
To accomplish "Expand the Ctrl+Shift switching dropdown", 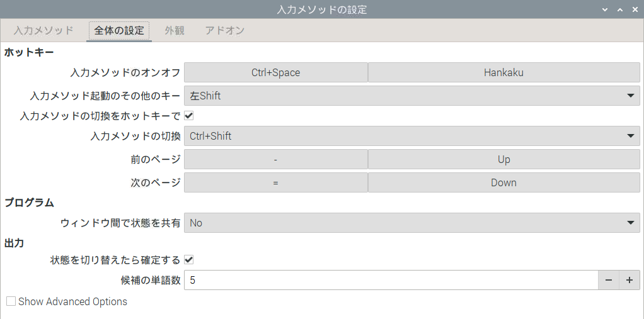I will tap(412, 136).
